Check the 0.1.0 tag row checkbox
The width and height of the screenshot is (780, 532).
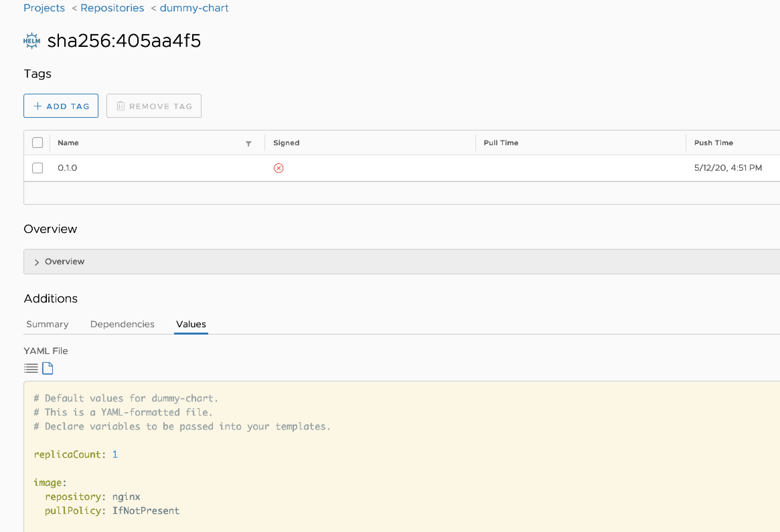(x=37, y=168)
